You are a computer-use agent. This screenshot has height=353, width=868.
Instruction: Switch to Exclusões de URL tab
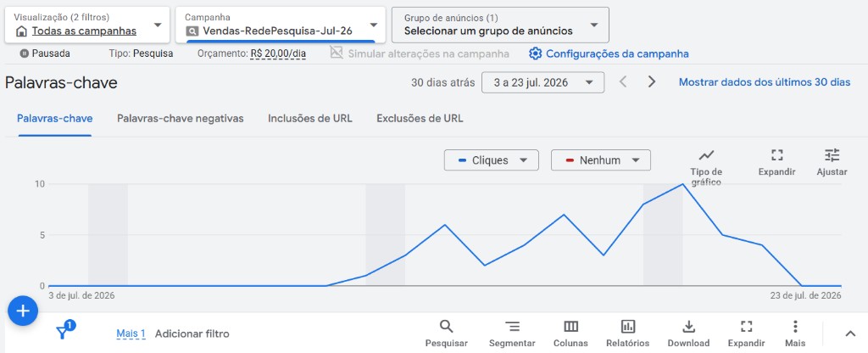pos(420,119)
